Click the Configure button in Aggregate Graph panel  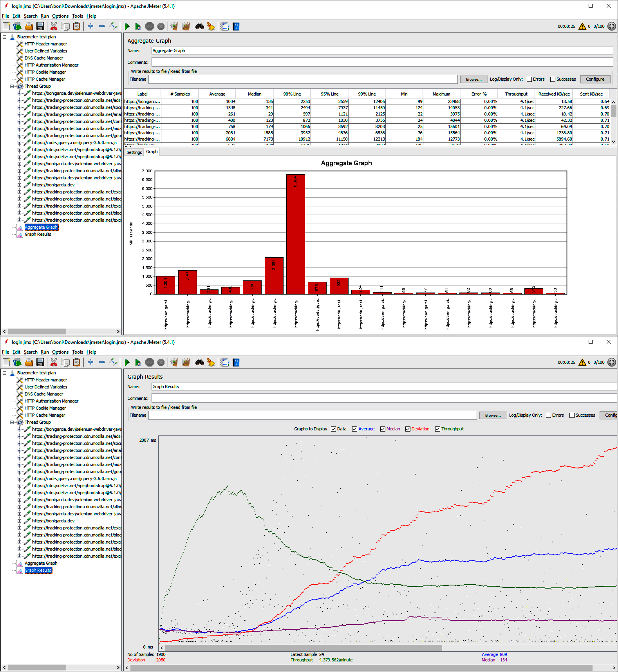[595, 79]
